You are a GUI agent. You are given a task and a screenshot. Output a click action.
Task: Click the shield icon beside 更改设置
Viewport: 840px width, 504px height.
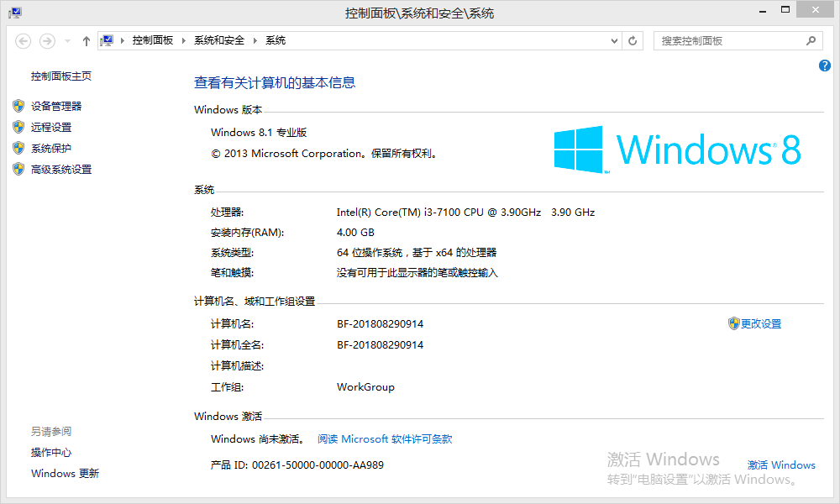733,323
